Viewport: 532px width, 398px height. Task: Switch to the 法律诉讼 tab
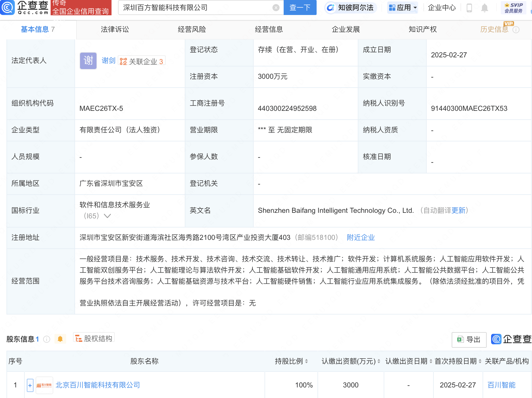click(115, 29)
